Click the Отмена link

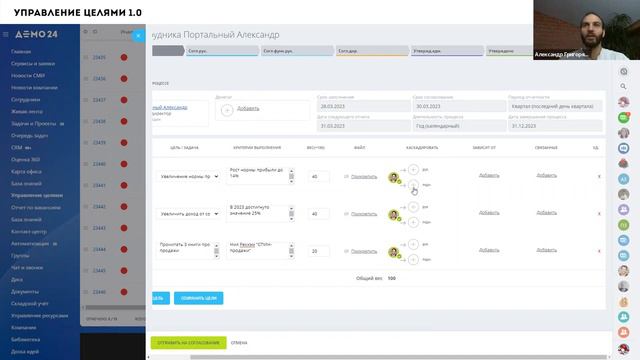239,343
